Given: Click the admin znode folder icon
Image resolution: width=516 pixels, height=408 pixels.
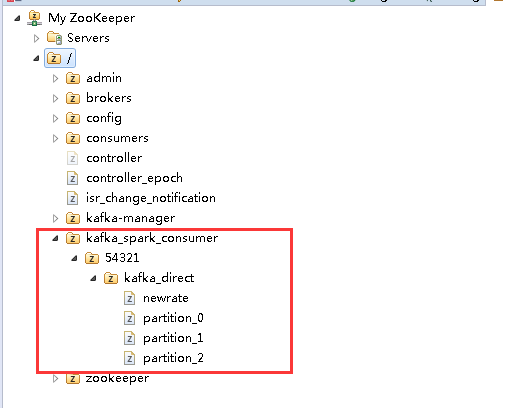Looking at the screenshot, I should pos(73,78).
